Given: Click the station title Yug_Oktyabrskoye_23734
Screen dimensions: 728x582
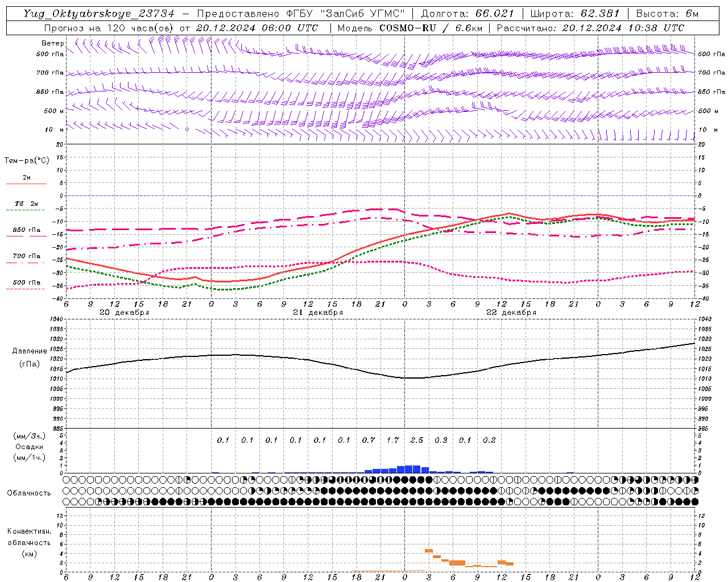Looking at the screenshot, I should (x=99, y=14).
